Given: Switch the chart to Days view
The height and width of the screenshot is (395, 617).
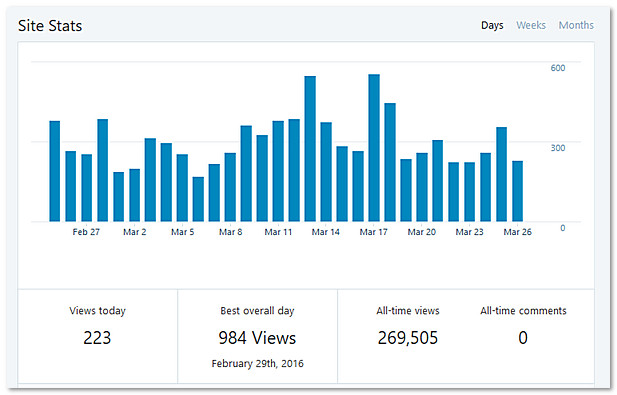Looking at the screenshot, I should [492, 25].
